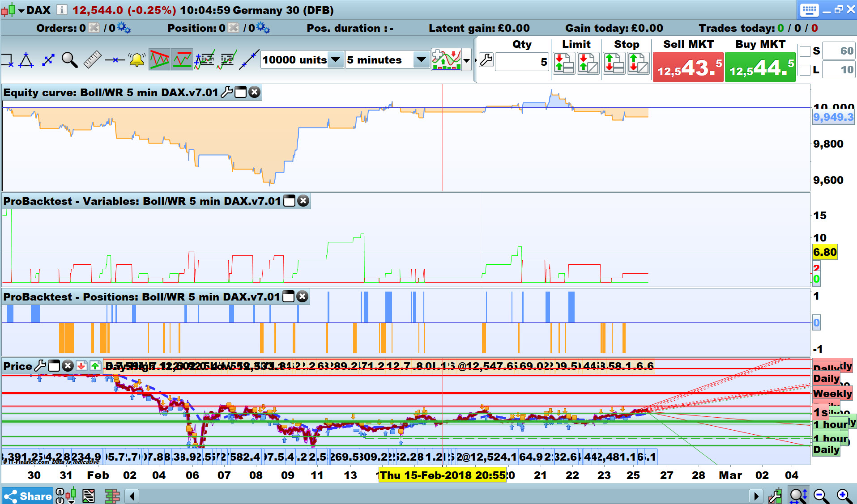The image size is (857, 504).
Task: Open the on-screen keyboard icon
Action: coord(809,10)
